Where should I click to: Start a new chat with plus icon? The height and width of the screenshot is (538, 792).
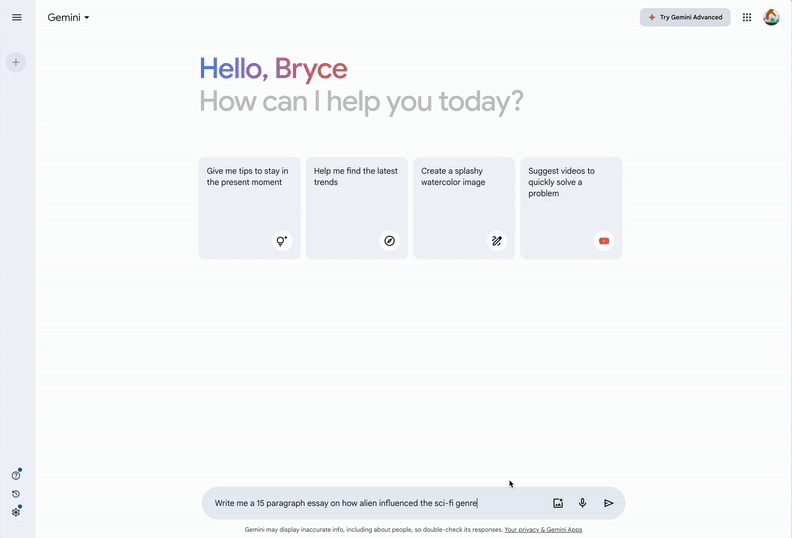pos(16,62)
